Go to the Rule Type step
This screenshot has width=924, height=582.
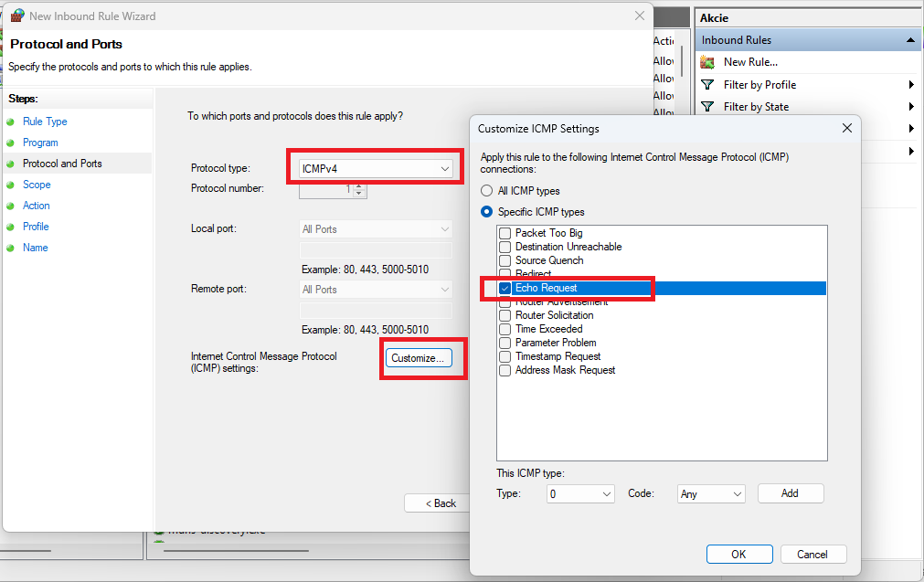45,122
